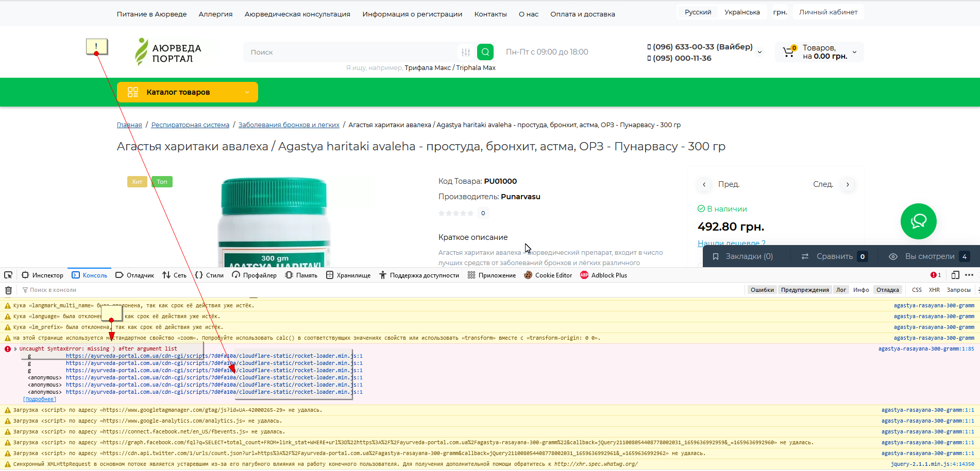Open Оплата и доставка link
The image size is (980, 471).
(582, 14)
